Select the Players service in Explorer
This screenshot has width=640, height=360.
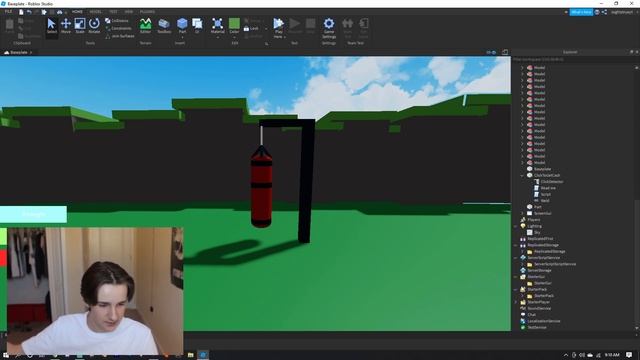(x=534, y=220)
